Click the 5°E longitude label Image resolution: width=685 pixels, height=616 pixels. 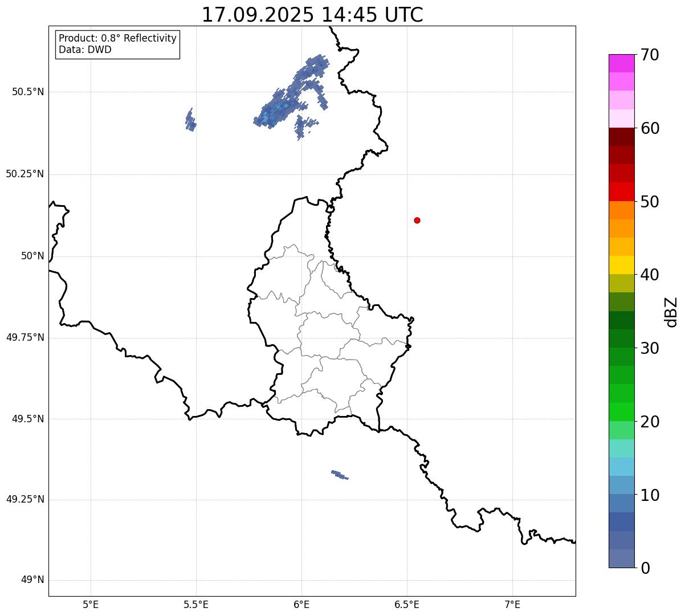(91, 604)
